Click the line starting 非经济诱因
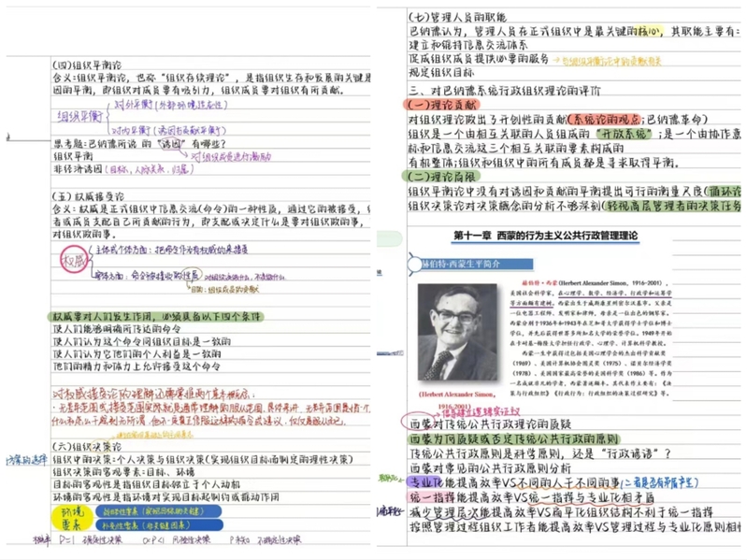The width and height of the screenshot is (747, 560). [x=122, y=169]
